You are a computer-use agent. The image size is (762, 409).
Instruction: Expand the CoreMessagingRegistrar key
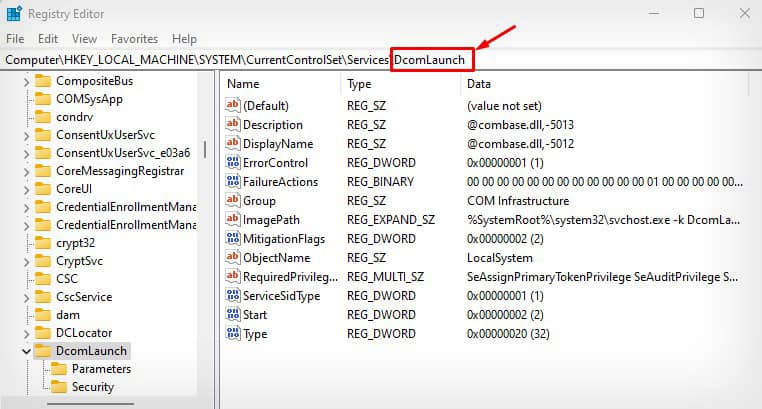coord(26,171)
